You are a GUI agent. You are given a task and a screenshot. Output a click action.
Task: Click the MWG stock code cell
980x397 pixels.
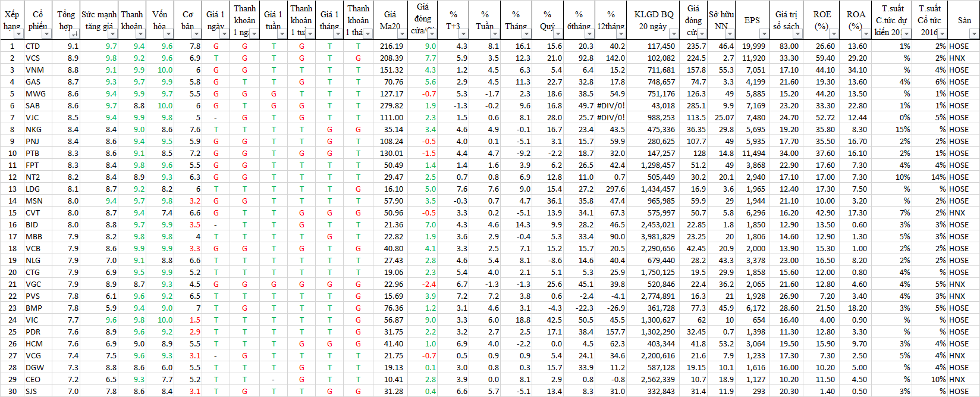coord(39,93)
